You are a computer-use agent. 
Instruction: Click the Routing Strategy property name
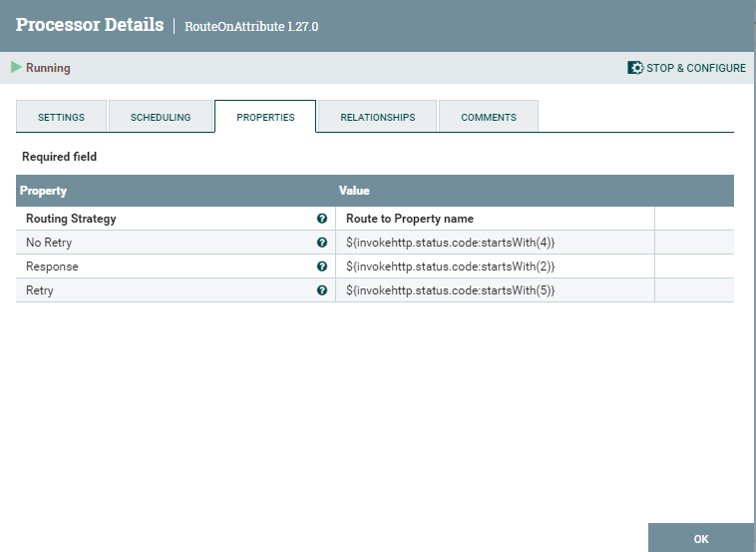pyautogui.click(x=71, y=219)
